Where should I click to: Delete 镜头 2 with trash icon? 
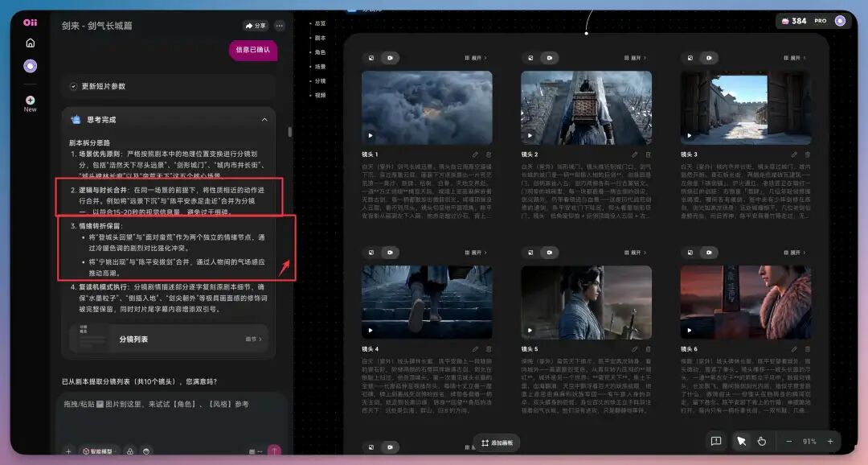click(x=648, y=154)
